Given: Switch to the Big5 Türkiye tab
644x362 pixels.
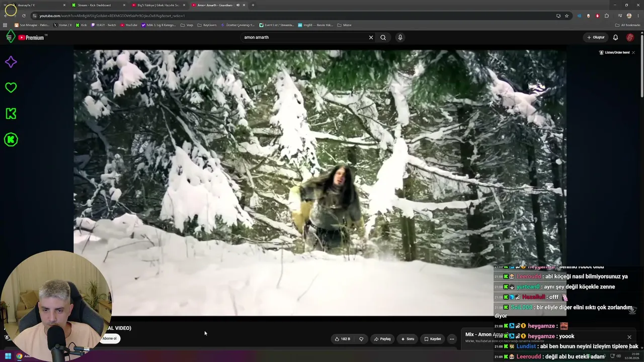Looking at the screenshot, I should tap(158, 5).
